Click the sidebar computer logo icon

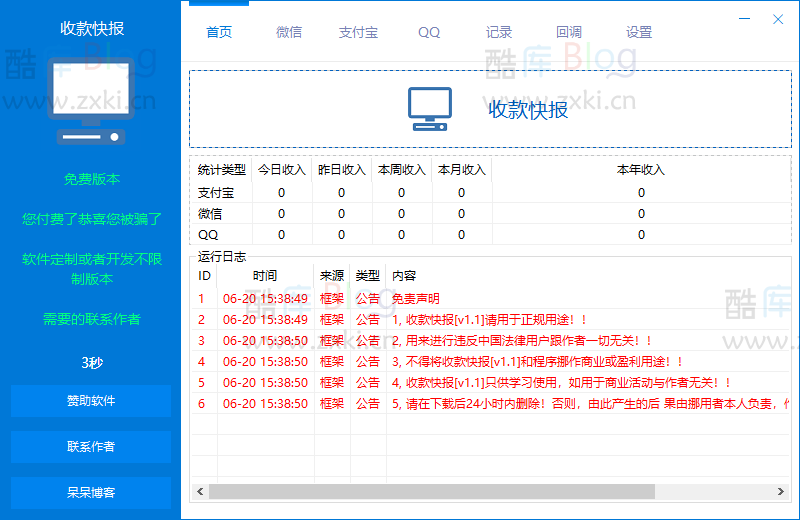91,101
